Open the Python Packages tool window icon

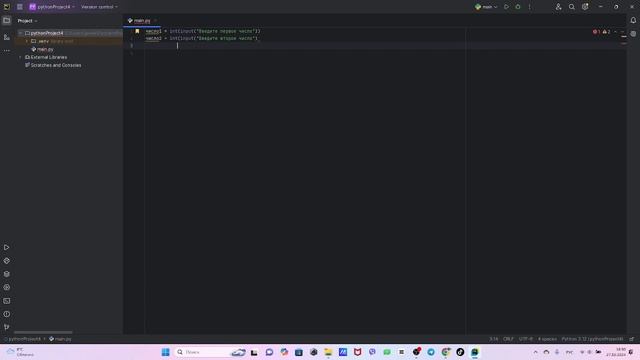(7, 261)
